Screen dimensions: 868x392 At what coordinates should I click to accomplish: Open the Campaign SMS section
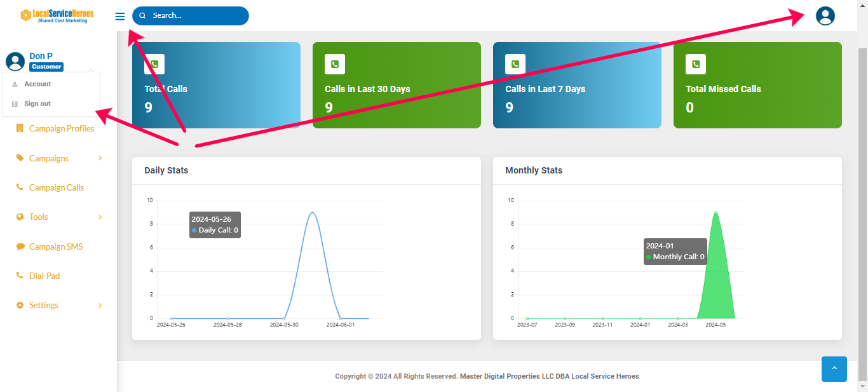[55, 247]
